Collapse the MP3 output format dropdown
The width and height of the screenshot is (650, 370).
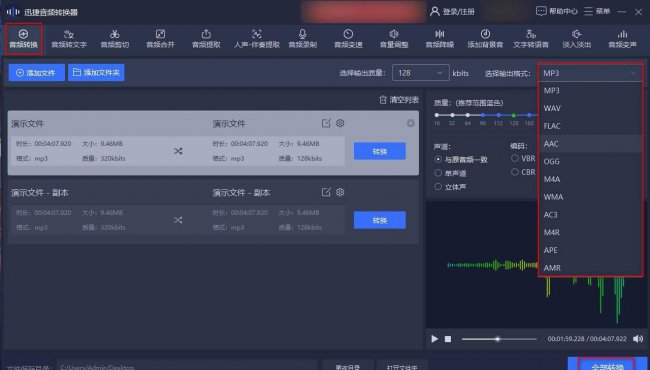(x=590, y=73)
